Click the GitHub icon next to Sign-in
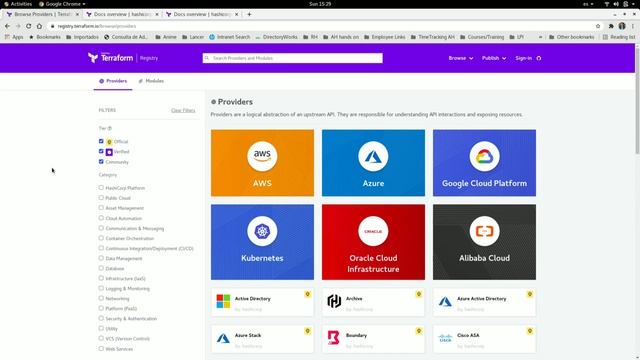Image resolution: width=640 pixels, height=360 pixels. click(x=539, y=58)
